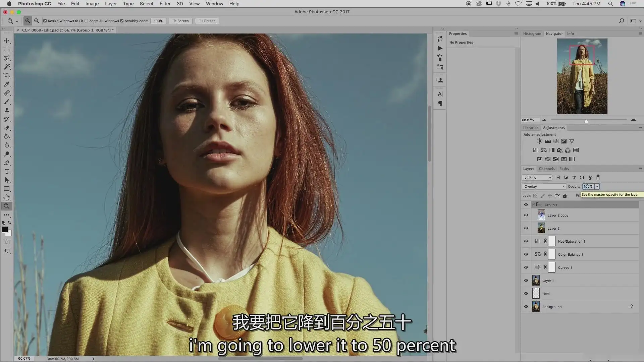
Task: Switch to the Histogram tab
Action: [532, 34]
